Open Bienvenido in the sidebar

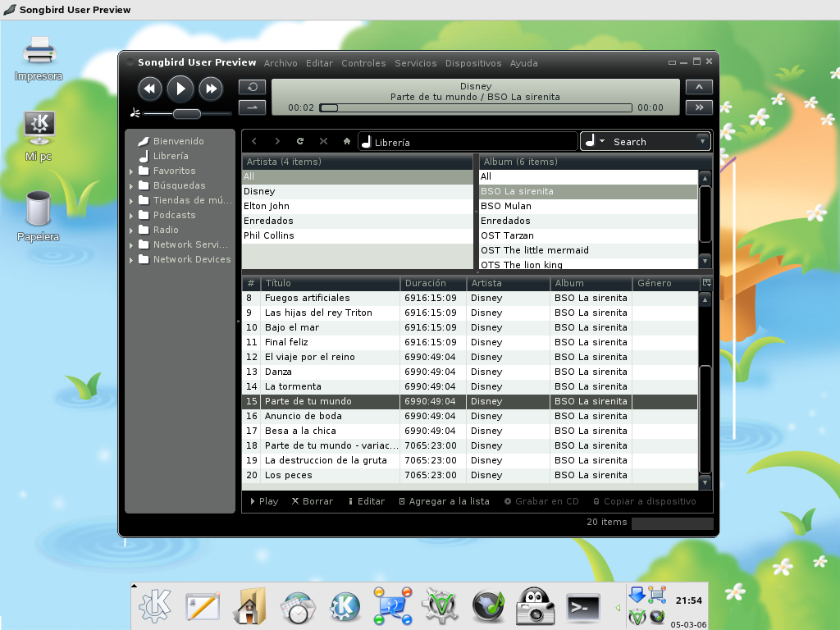click(x=178, y=141)
